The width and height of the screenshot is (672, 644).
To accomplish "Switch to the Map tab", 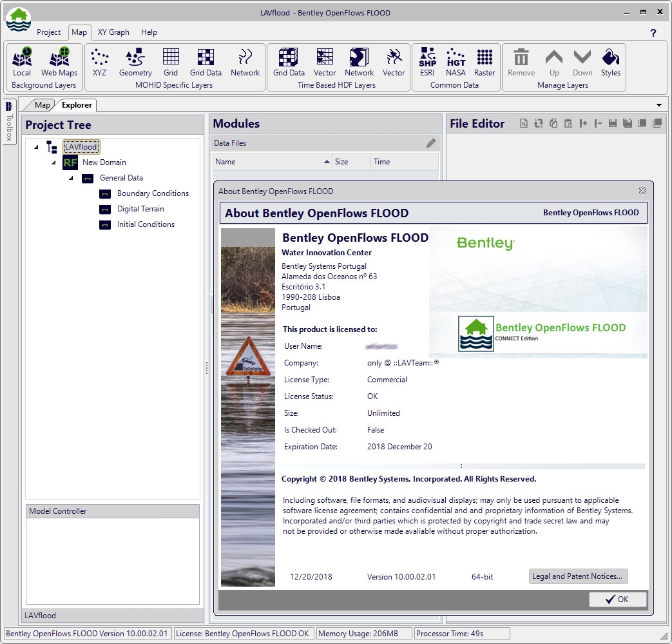I will [42, 104].
